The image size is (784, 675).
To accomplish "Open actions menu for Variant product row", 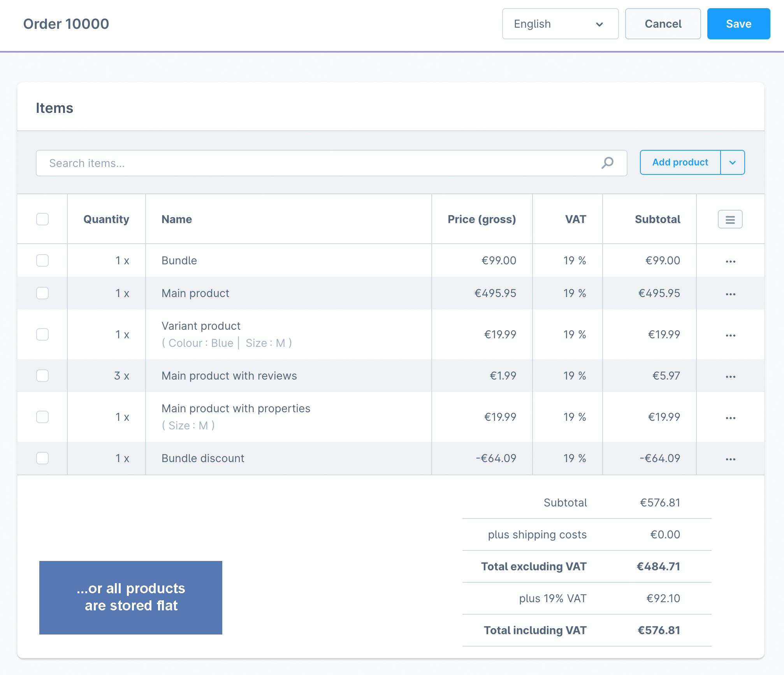I will point(730,335).
